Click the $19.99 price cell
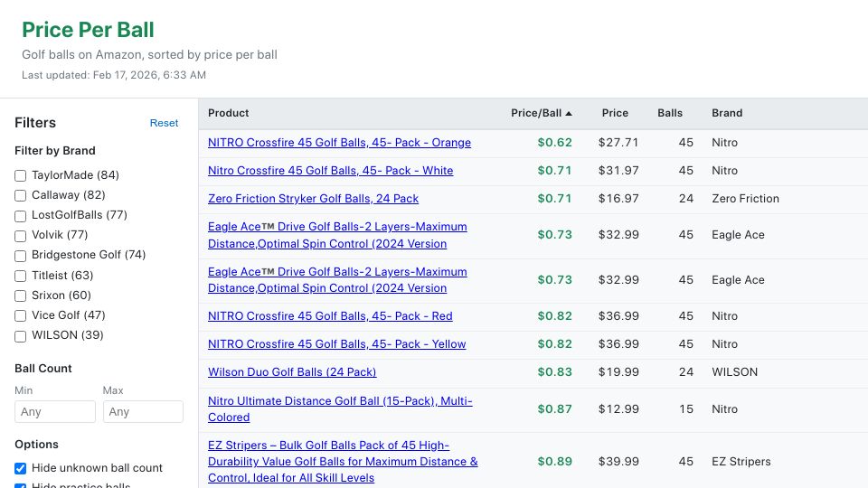868x488 pixels. point(618,371)
